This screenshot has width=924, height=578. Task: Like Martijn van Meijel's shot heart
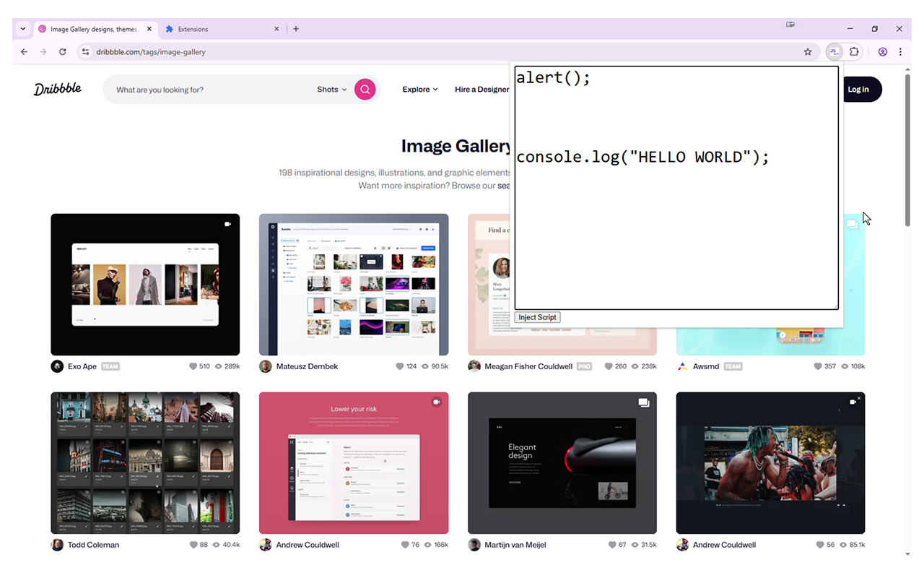612,545
